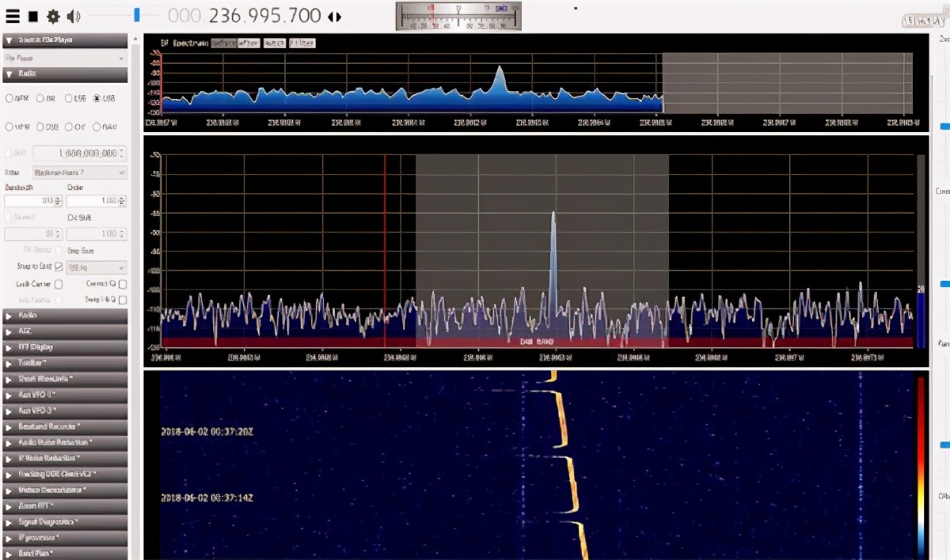This screenshot has height=560, width=950.
Task: Open the hamburger main menu
Action: click(x=12, y=16)
